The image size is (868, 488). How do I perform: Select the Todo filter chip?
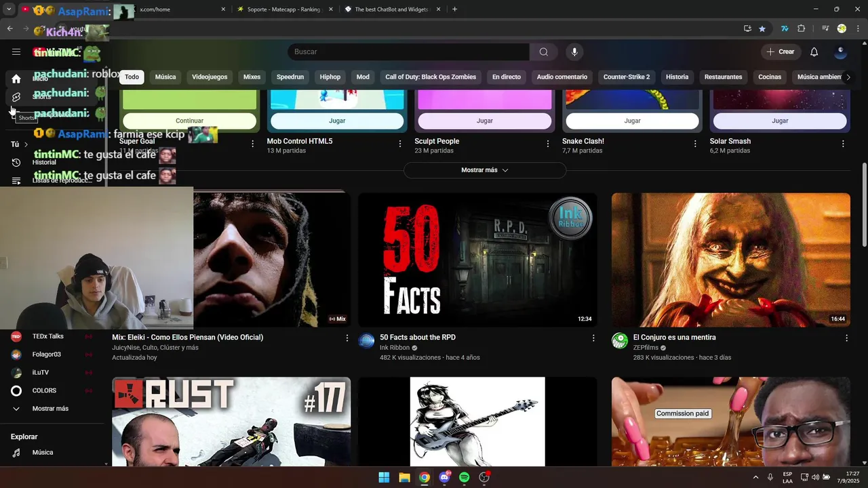coord(132,77)
